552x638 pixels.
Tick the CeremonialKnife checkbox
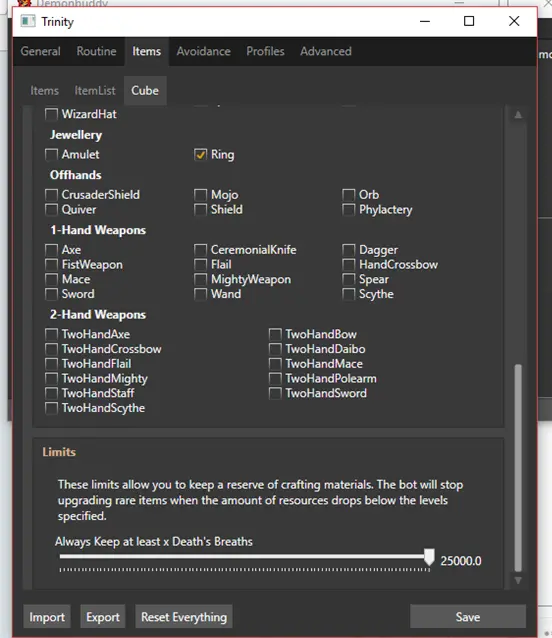[201, 249]
